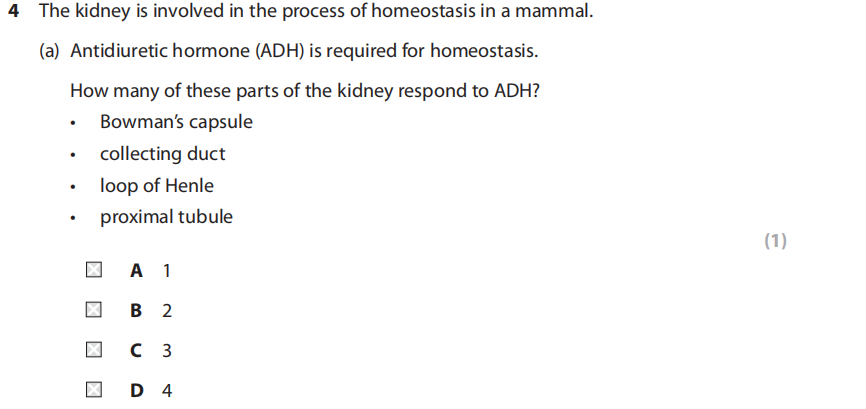Viewport: 866px width, 409px height.
Task: Click the "Bowman's capsule" list item
Action: tap(176, 122)
